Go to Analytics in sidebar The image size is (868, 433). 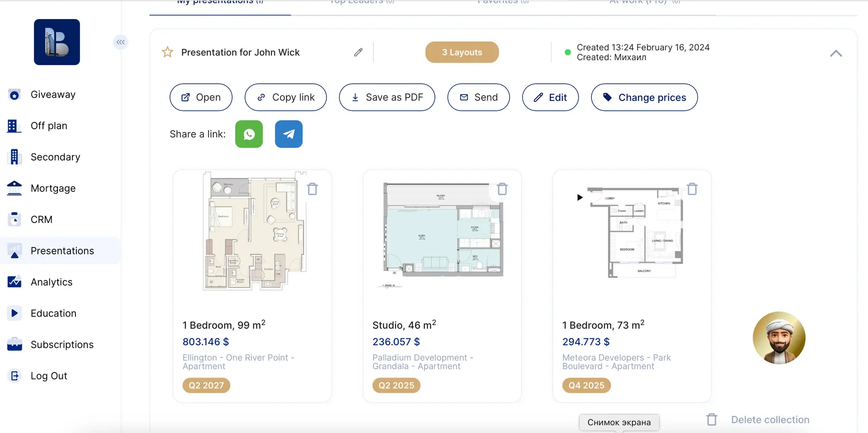(x=51, y=282)
